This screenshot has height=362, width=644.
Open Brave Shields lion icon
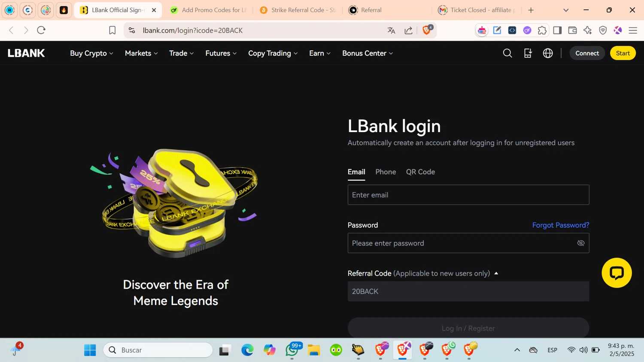[427, 30]
